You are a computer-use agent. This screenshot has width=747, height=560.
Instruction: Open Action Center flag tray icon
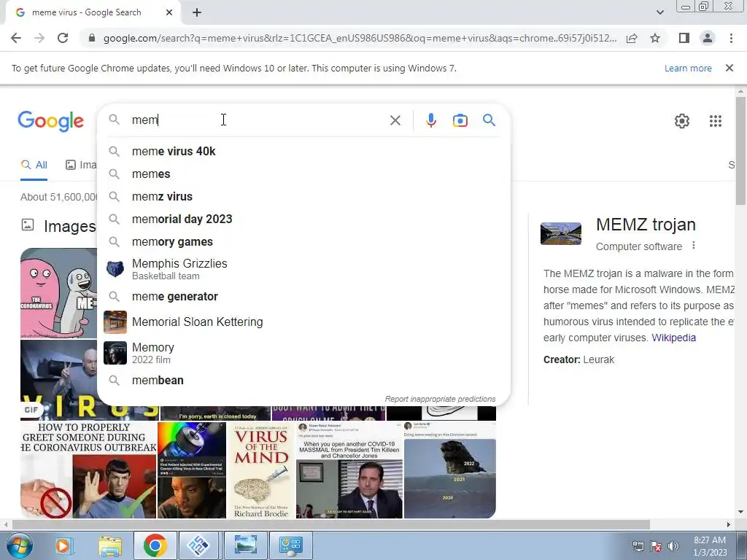(x=656, y=546)
